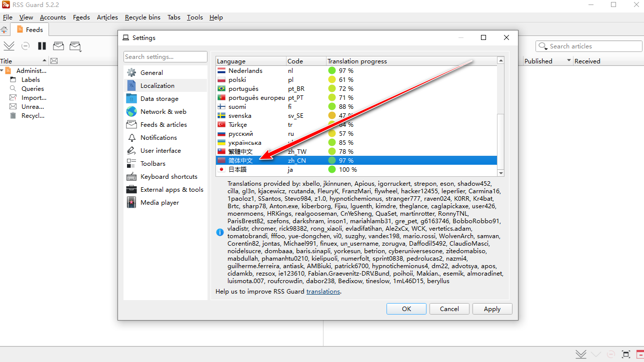Open the Keyboard shortcuts settings category
644x362 pixels.
tap(165, 176)
